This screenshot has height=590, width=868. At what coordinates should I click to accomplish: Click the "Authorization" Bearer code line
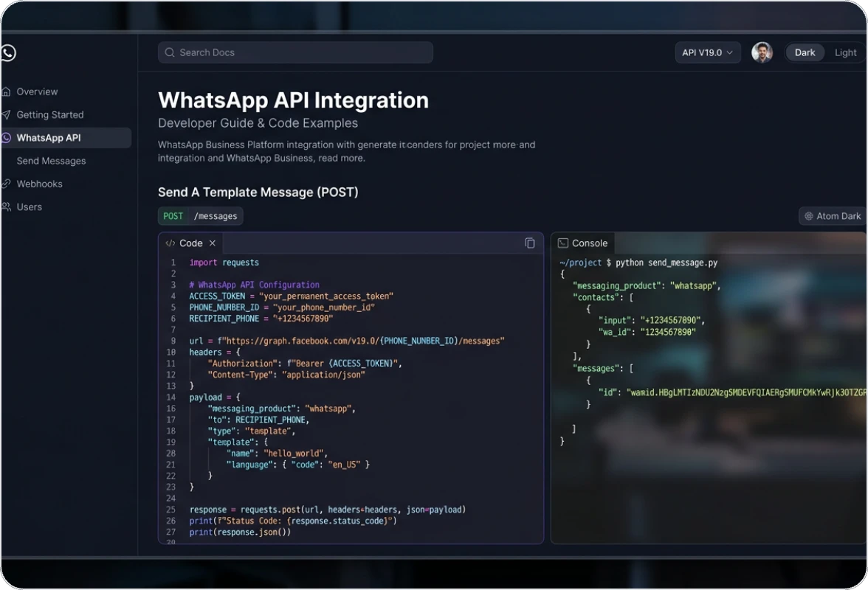(x=304, y=364)
